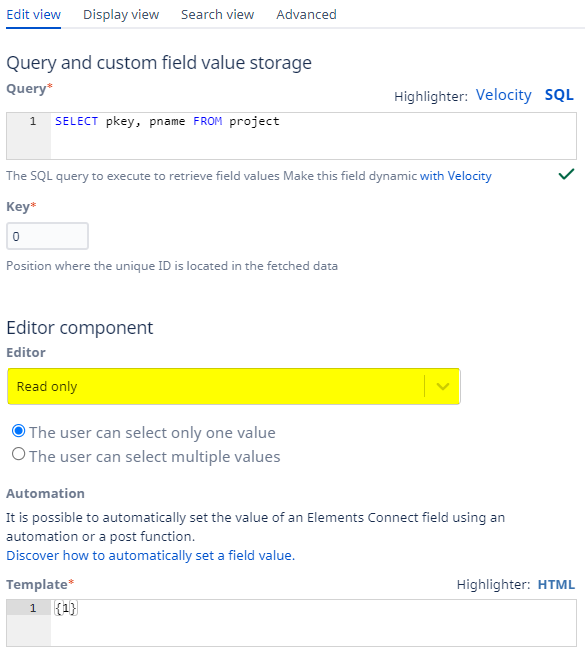
Task: Click the 'Key' field label
Action: tap(21, 206)
